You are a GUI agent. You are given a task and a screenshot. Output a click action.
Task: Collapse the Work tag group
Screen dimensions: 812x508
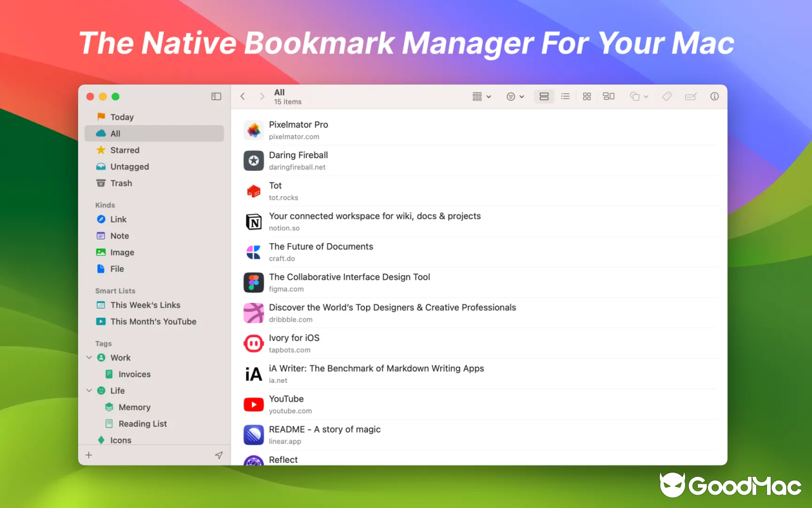click(x=89, y=358)
